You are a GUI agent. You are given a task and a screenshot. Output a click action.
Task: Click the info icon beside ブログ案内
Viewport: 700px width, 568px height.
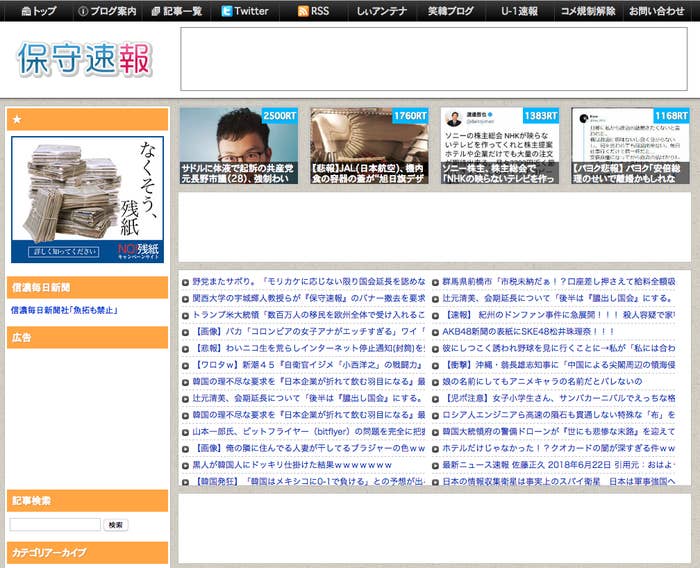(83, 11)
